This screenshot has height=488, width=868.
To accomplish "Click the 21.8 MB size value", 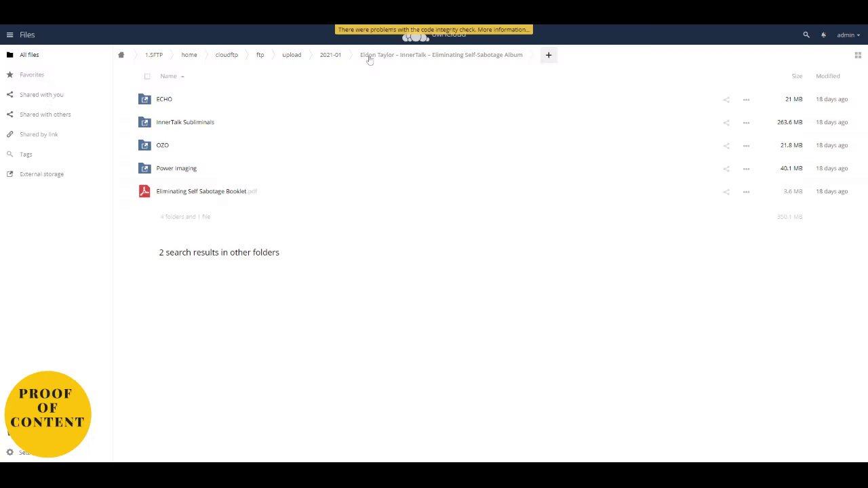I will click(791, 145).
